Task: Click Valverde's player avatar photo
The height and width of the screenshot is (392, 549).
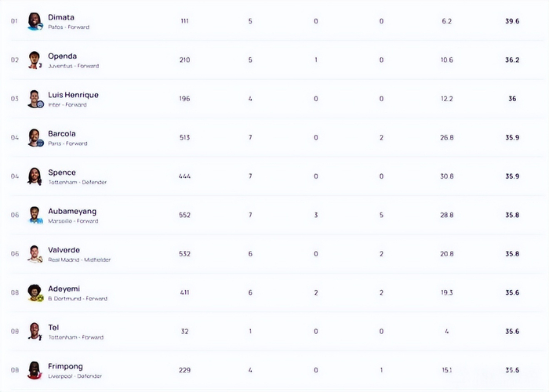Action: pyautogui.click(x=35, y=254)
